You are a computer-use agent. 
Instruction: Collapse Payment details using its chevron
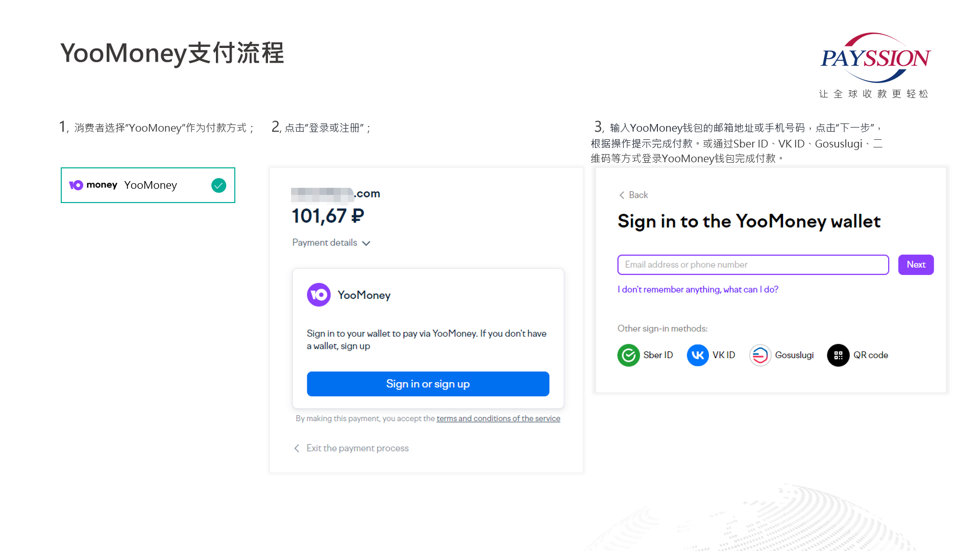366,243
